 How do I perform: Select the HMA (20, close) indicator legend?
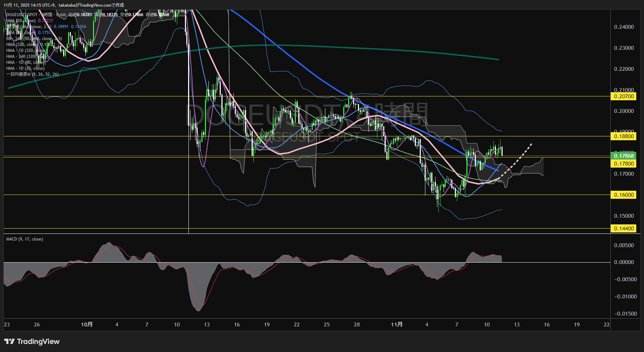coord(21,21)
